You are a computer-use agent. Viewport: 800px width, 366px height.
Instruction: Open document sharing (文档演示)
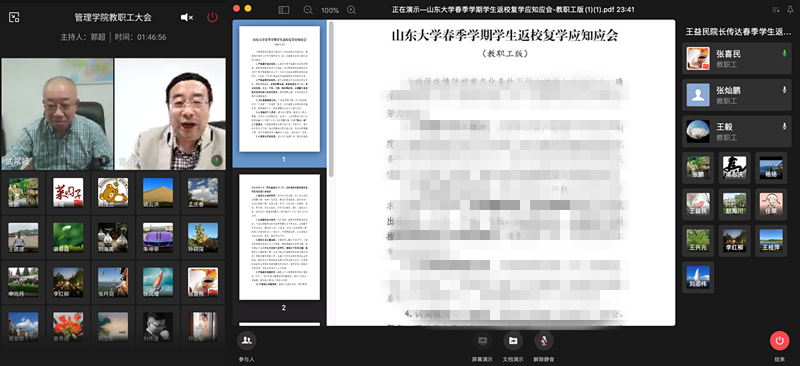513,340
